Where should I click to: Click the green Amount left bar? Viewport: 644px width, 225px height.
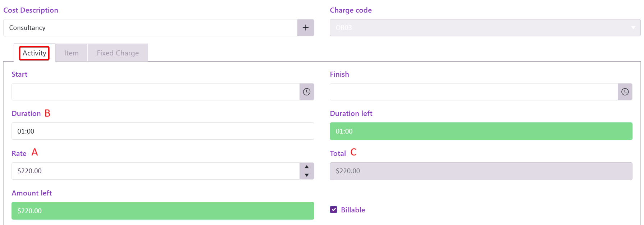(163, 211)
